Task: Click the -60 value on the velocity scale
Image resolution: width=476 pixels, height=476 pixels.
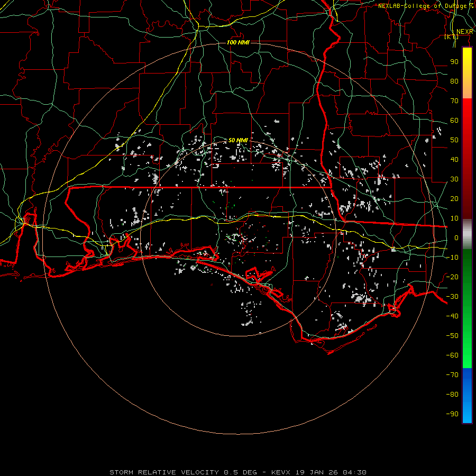Action: [x=452, y=355]
